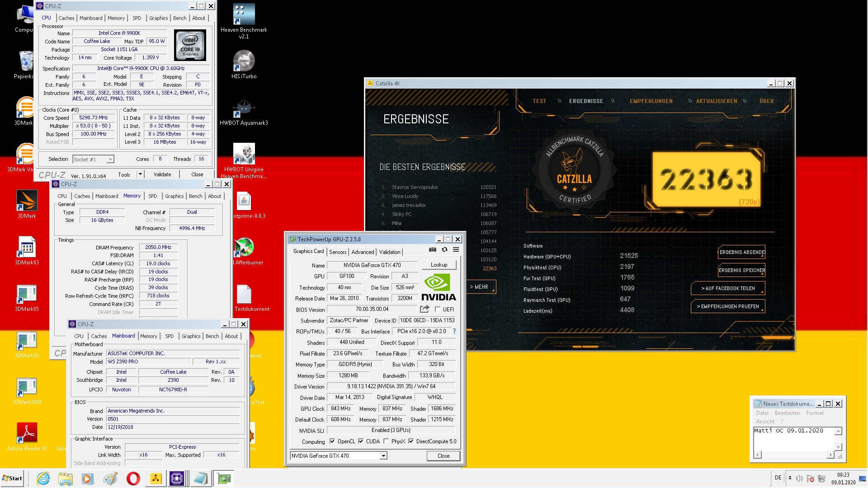
Task: Open Windows Media Player in taskbar
Action: [x=88, y=479]
